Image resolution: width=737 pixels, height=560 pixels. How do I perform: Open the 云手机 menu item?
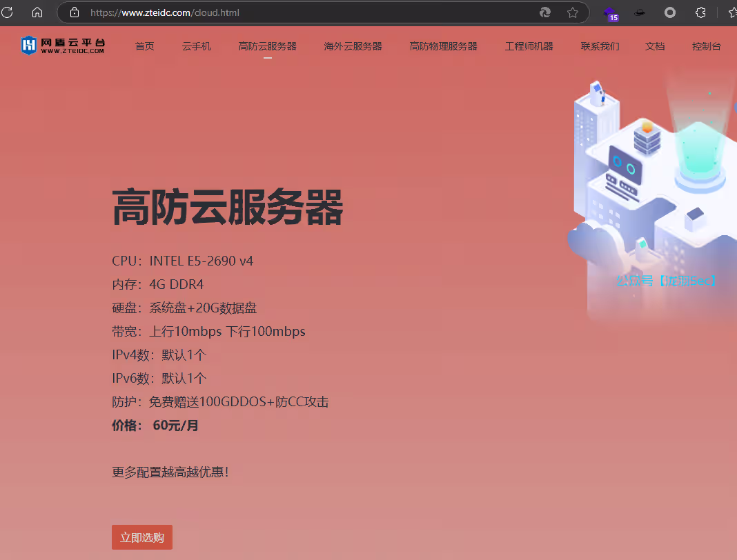(x=196, y=46)
